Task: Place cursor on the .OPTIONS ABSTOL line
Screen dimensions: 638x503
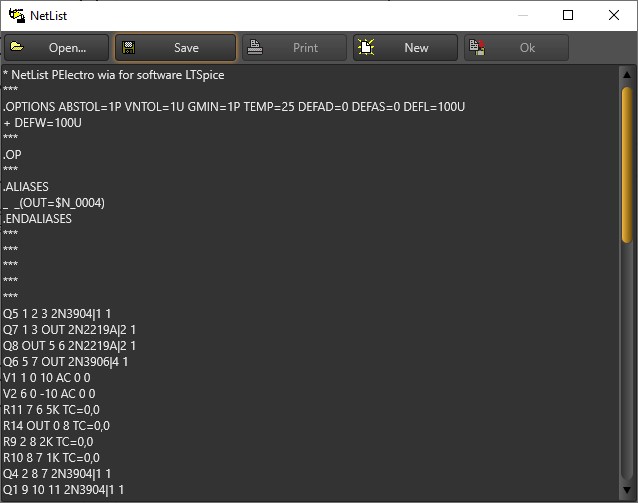Action: pyautogui.click(x=234, y=107)
